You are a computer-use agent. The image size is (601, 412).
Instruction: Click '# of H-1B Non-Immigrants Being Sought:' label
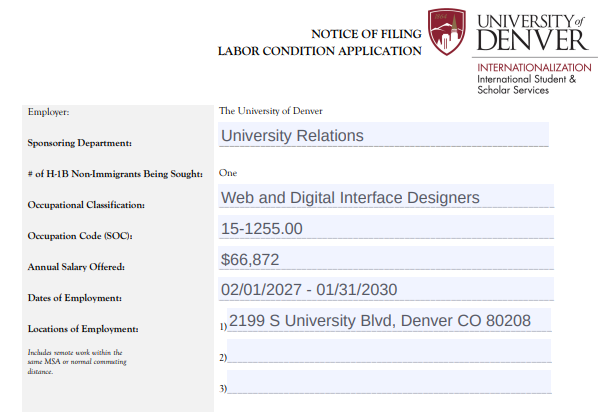coord(115,174)
